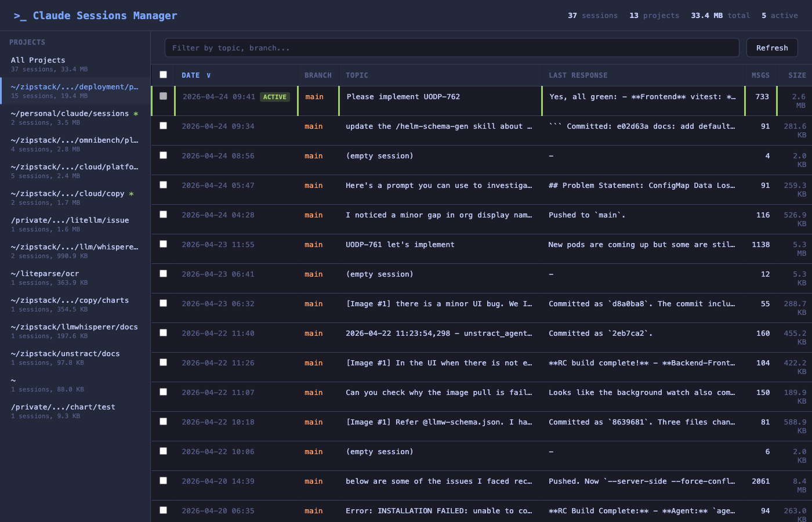Click the "37 sessions" counter in the header
The height and width of the screenshot is (522, 812).
[593, 16]
